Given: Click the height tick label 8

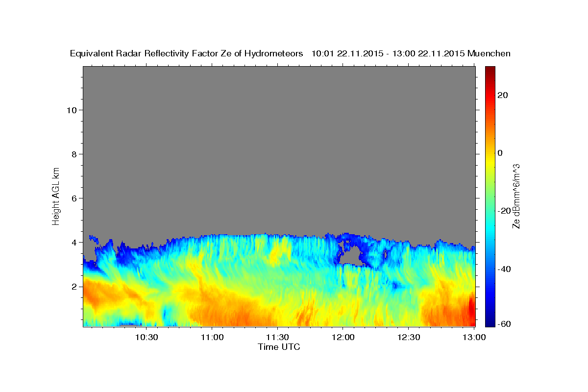Looking at the screenshot, I should point(74,154).
